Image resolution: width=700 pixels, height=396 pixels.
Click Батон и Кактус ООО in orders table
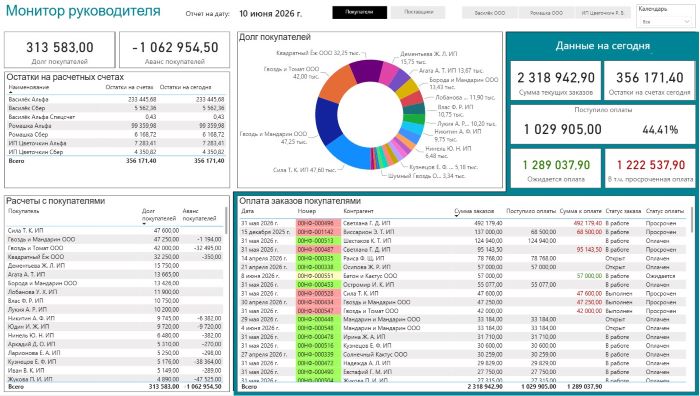pos(370,275)
